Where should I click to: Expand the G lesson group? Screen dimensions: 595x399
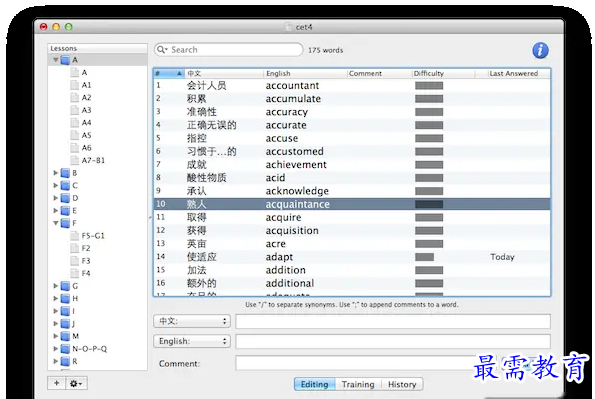tap(56, 286)
